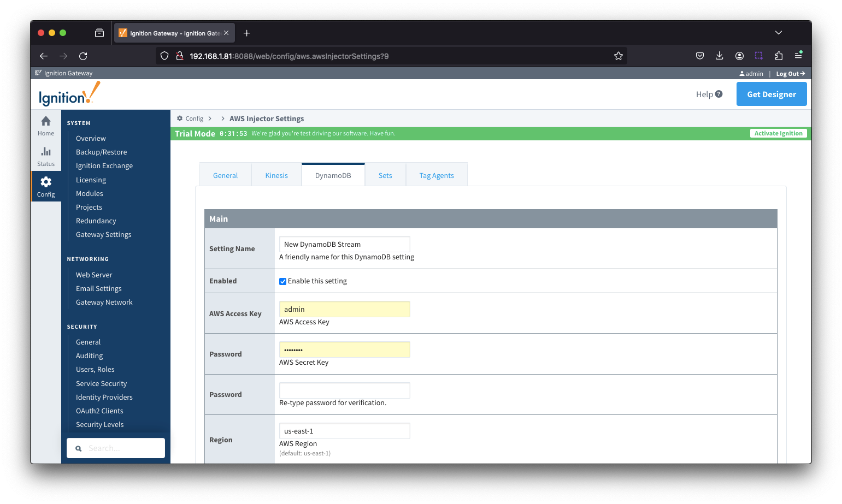
Task: Open the browser application menu
Action: pyautogui.click(x=798, y=56)
